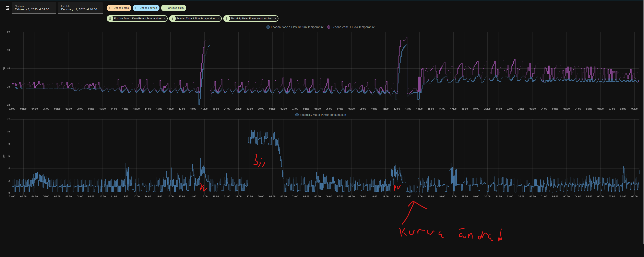The width and height of the screenshot is (644, 257).
Task: Open the Choose device picker
Action: (148, 8)
